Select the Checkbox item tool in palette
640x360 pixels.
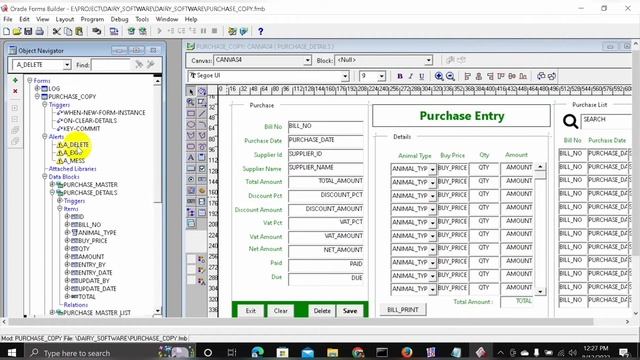coord(202,169)
